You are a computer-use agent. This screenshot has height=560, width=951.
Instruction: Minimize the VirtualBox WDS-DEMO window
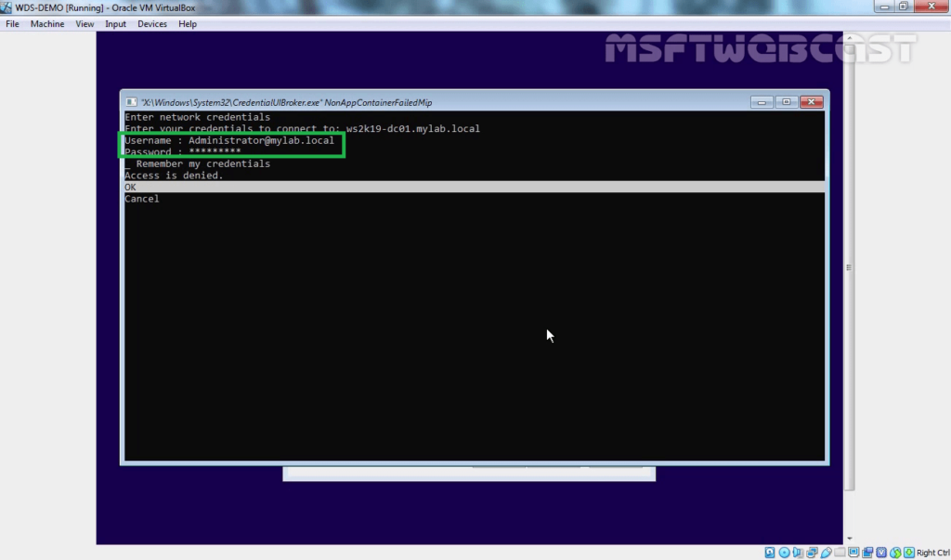point(884,7)
